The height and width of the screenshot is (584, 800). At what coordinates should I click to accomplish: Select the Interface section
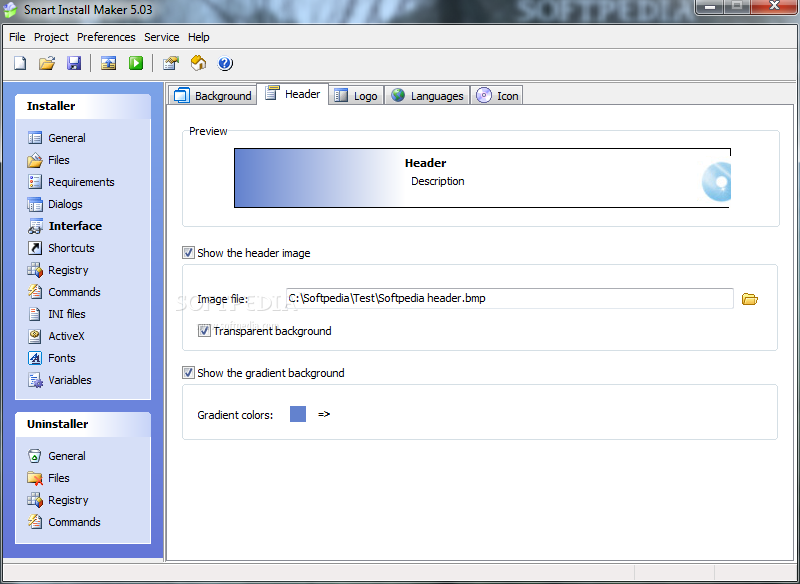(65, 226)
